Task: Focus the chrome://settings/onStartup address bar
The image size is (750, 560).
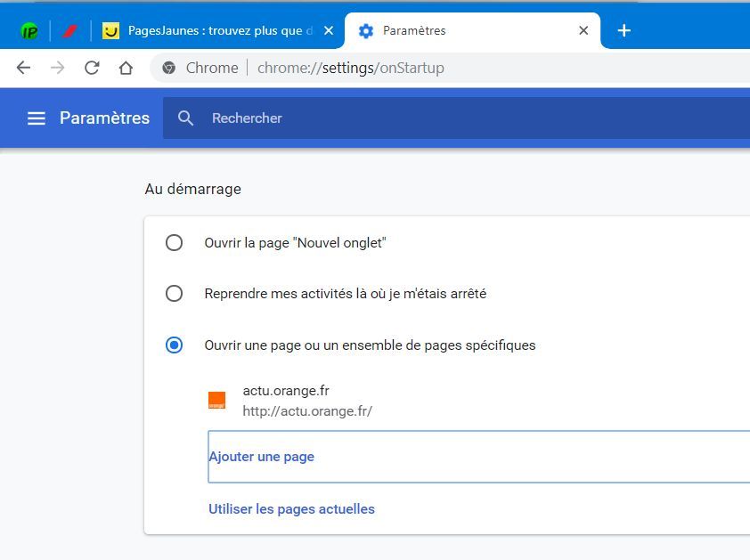Action: coord(445,68)
